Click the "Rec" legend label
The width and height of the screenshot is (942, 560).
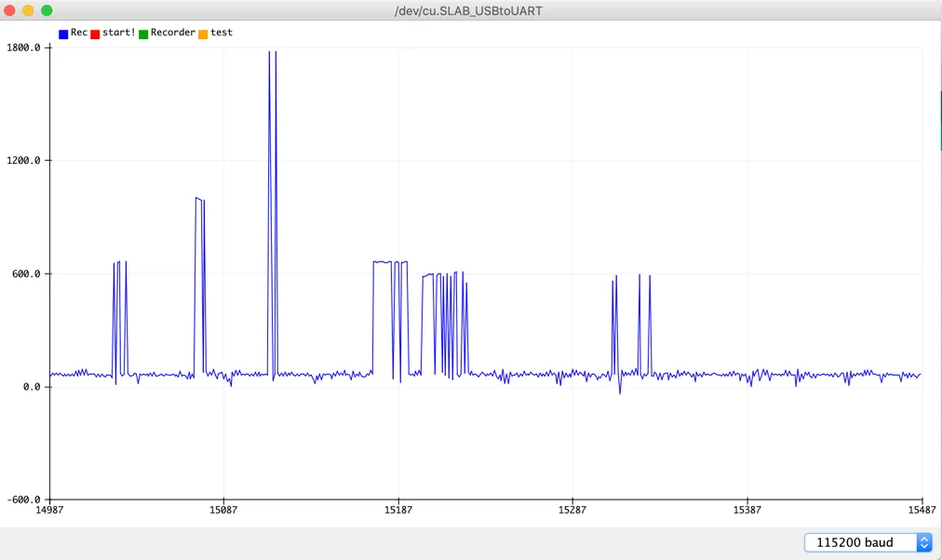(x=79, y=33)
